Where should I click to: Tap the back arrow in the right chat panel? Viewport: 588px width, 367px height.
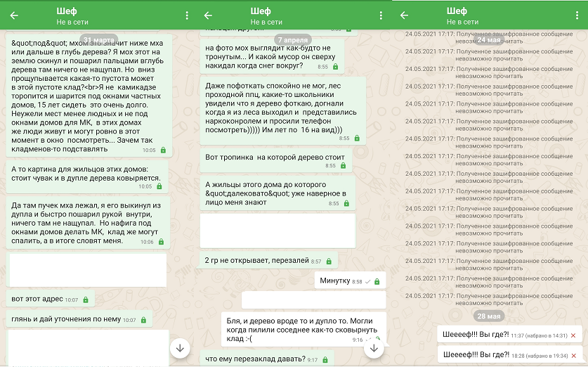406,15
